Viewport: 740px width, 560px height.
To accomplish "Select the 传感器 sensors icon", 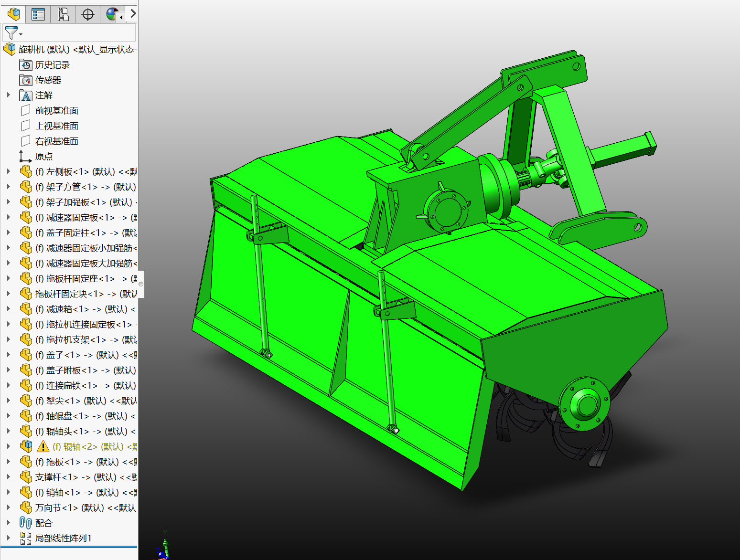I will 26,80.
